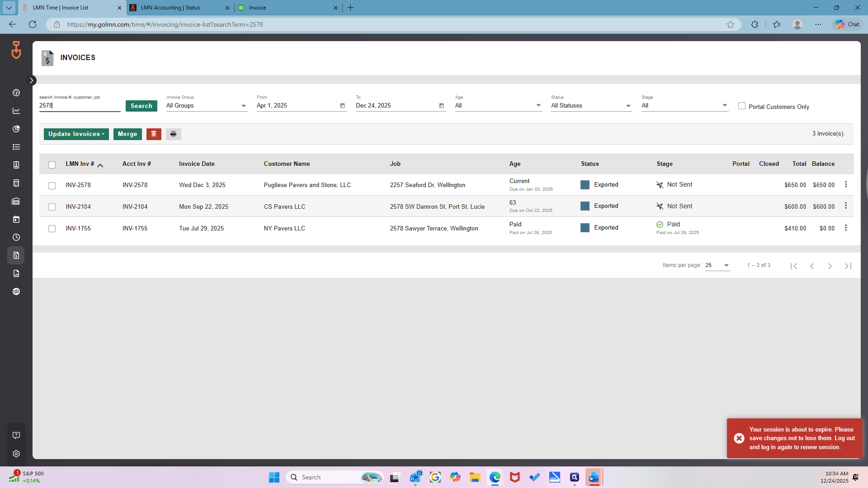
Task: Open the pie chart icon in sidebar
Action: [16, 129]
